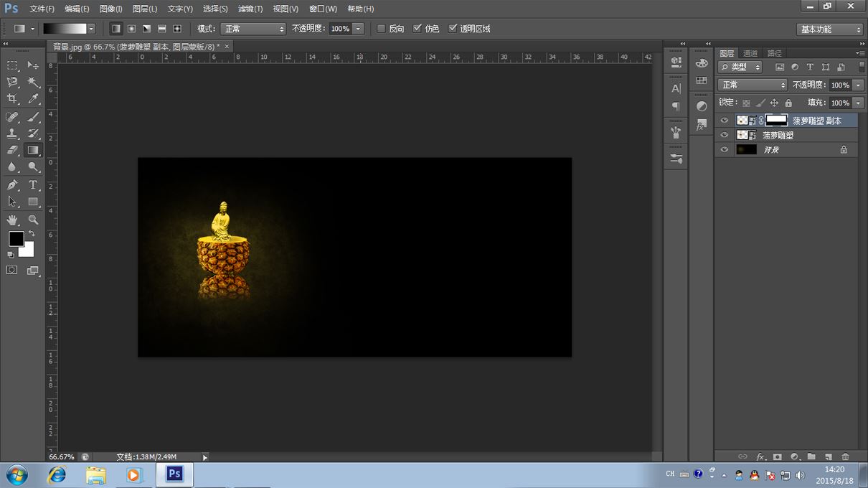The width and height of the screenshot is (868, 488).
Task: Activate the Hand tool
Action: [12, 220]
